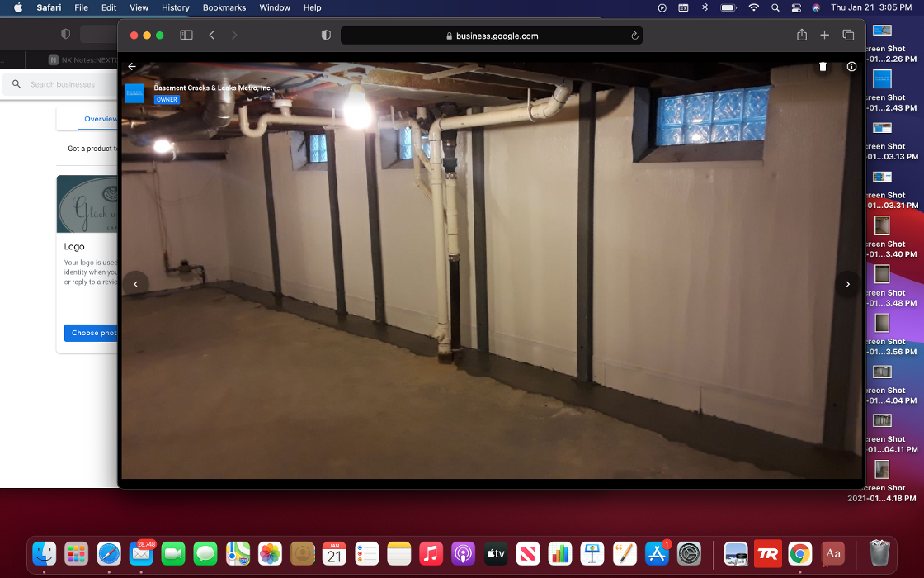Open the File menu
The image size is (924, 578).
(82, 7)
